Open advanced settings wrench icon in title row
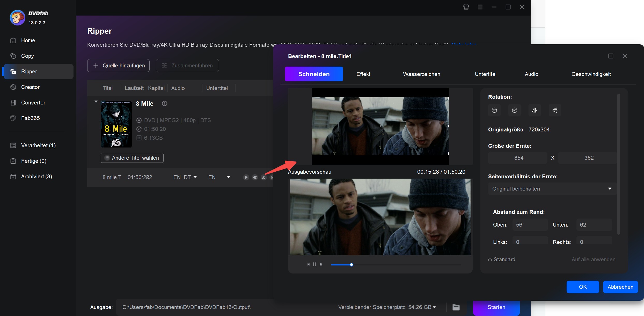The image size is (644, 316). [x=255, y=177]
